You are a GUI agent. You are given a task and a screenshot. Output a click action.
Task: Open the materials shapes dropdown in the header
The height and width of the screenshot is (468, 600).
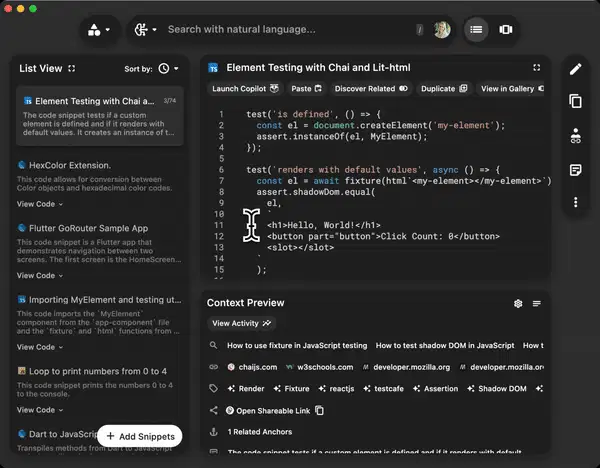pyautogui.click(x=99, y=30)
